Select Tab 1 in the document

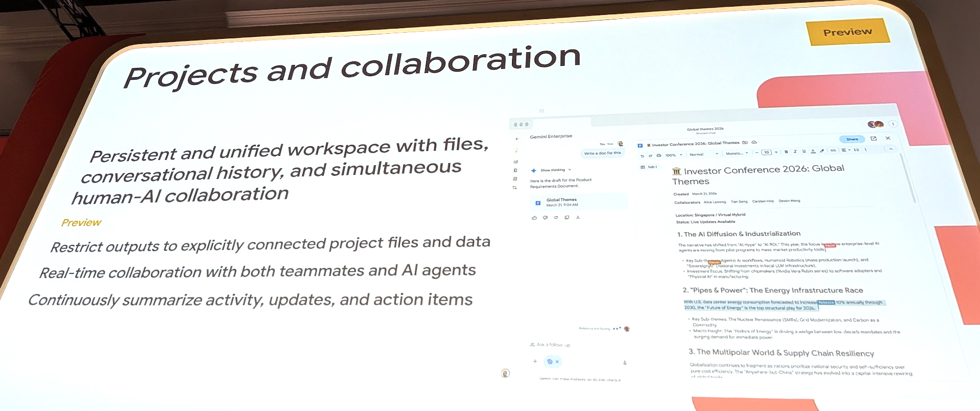[649, 167]
